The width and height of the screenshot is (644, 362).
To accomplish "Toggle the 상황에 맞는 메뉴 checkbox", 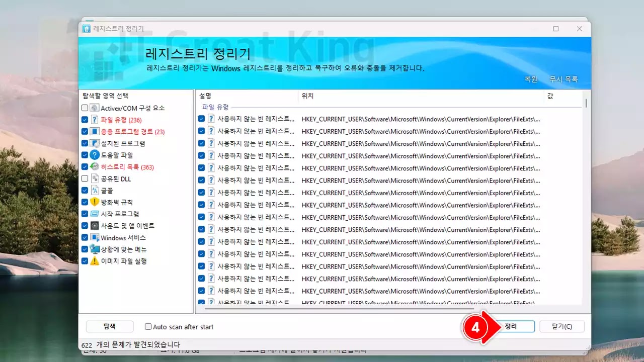I will coord(85,249).
